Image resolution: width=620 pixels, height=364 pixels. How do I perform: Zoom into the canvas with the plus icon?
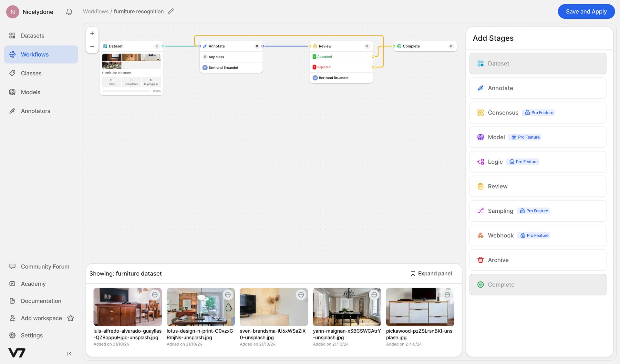[x=92, y=33]
